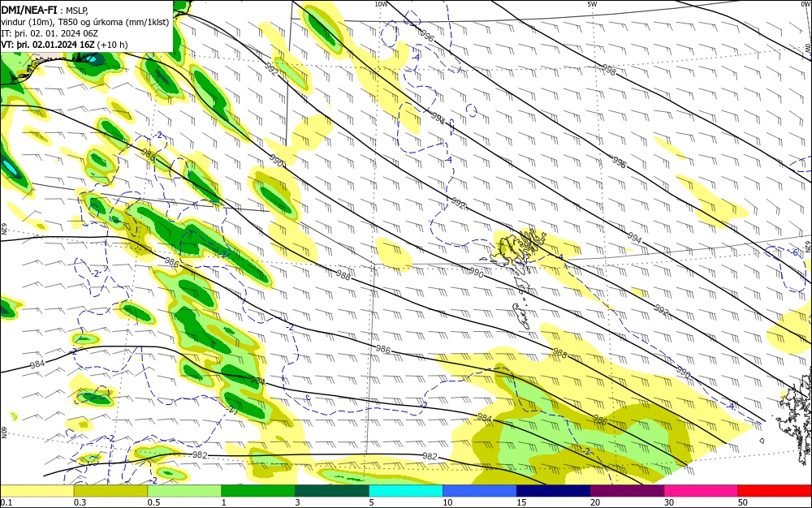Click the "10W" longitude label
812x508 pixels.
pos(381,4)
